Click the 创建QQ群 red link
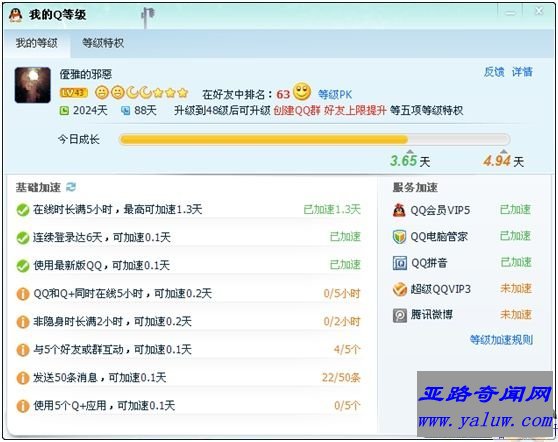Image resolution: width=558 pixels, height=442 pixels. point(297,110)
